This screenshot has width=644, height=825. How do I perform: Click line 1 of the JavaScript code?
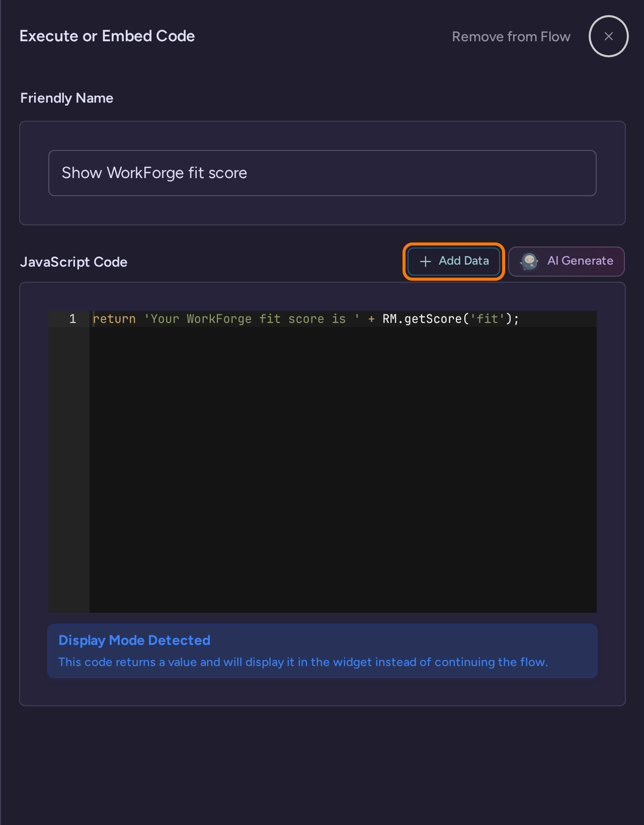click(343, 319)
